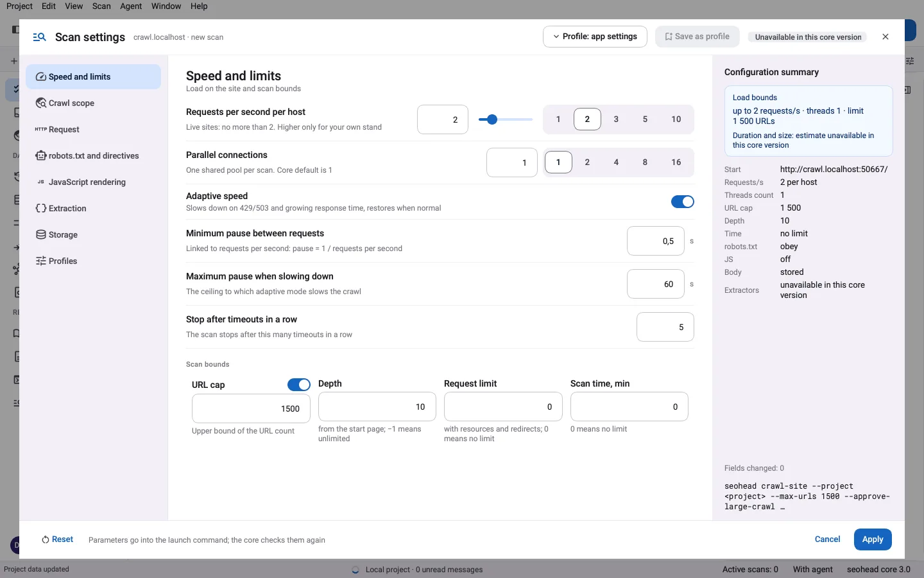Click the Stop after timeouts in a row field
Image resolution: width=924 pixels, height=578 pixels.
[x=665, y=328]
